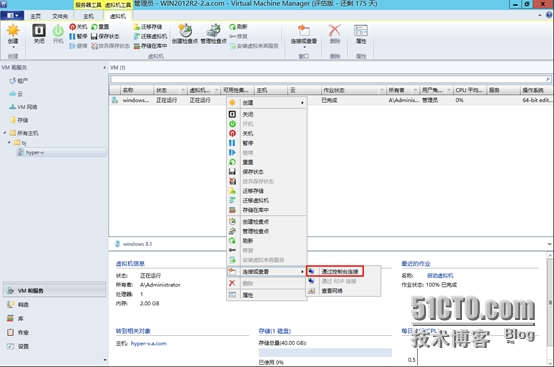The width and height of the screenshot is (554, 367).
Task: Open the 启动虚拟机 recent job link
Action: (440, 276)
